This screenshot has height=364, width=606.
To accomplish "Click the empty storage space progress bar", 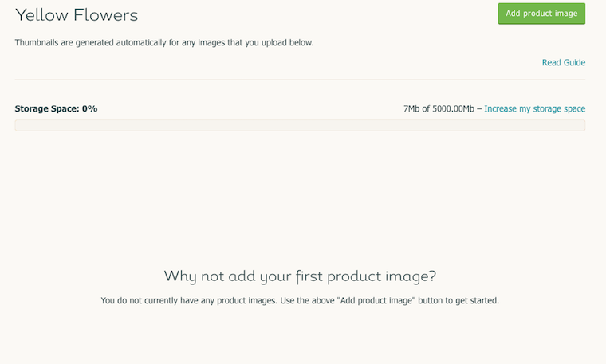I will point(300,126).
